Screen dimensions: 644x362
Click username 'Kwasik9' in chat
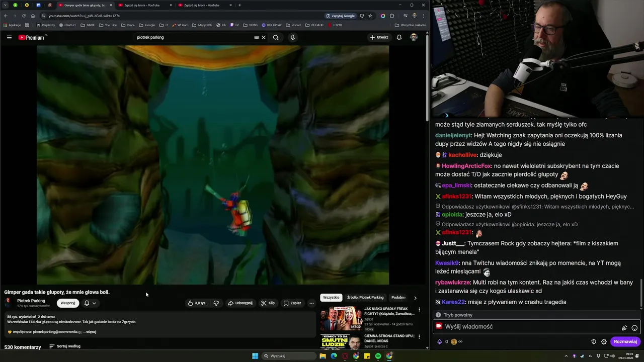[447, 263]
